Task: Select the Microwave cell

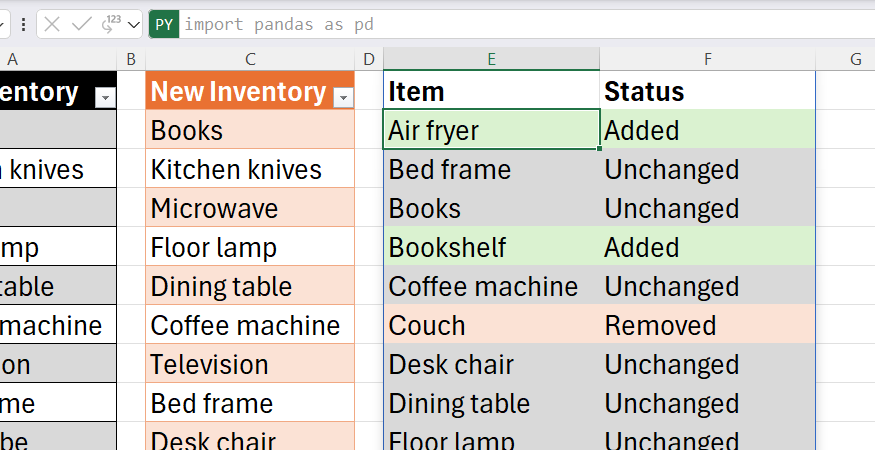Action: (x=250, y=208)
